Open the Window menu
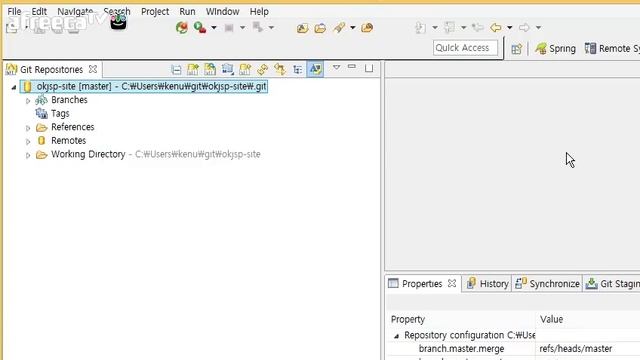Image resolution: width=640 pixels, height=360 pixels. (x=222, y=11)
